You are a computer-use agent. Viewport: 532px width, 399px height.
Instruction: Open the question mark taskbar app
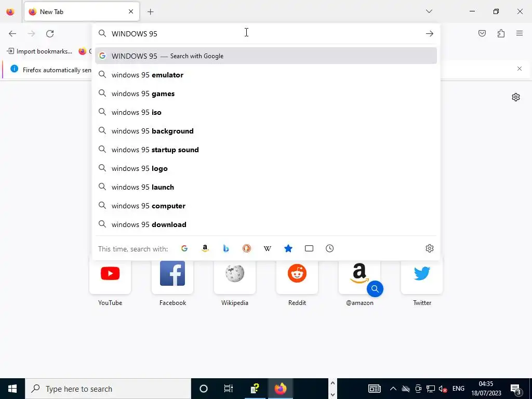click(255, 389)
